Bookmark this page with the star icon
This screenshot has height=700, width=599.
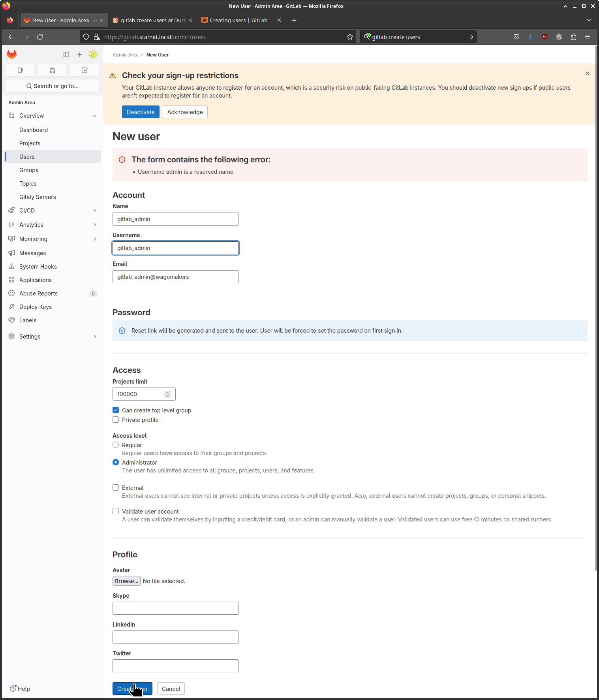pos(350,37)
